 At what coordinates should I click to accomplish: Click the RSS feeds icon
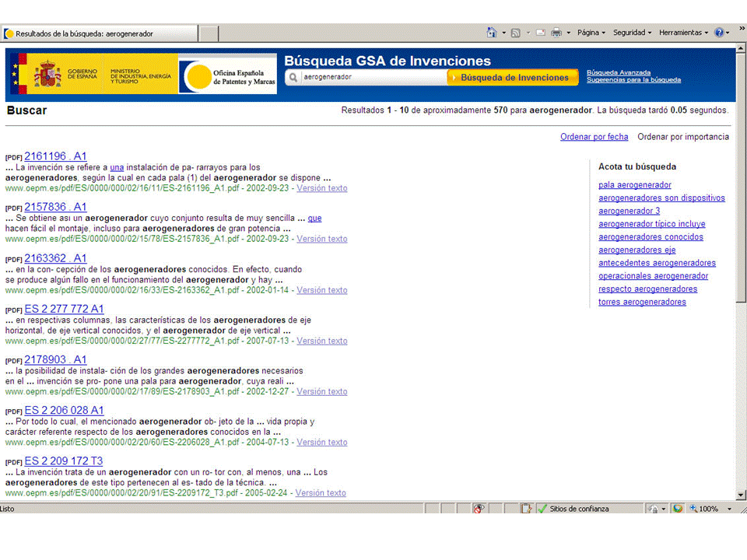(x=515, y=33)
